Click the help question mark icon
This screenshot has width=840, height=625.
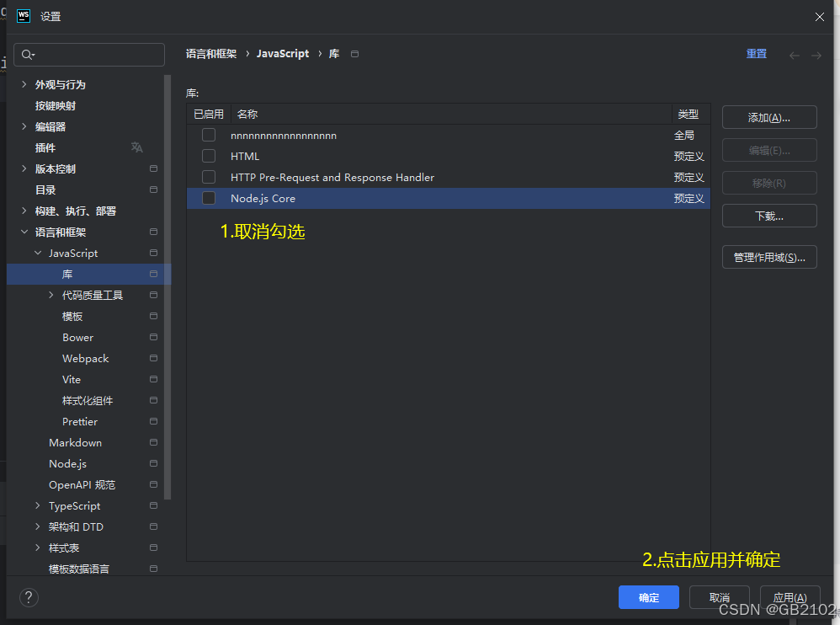tap(29, 597)
